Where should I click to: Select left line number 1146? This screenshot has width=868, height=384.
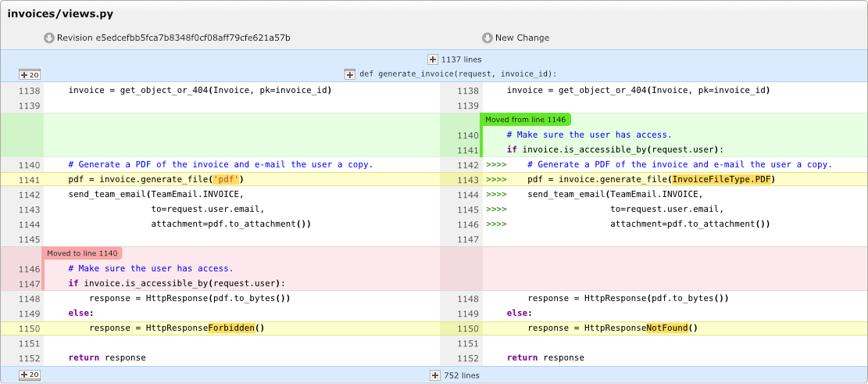(30, 269)
